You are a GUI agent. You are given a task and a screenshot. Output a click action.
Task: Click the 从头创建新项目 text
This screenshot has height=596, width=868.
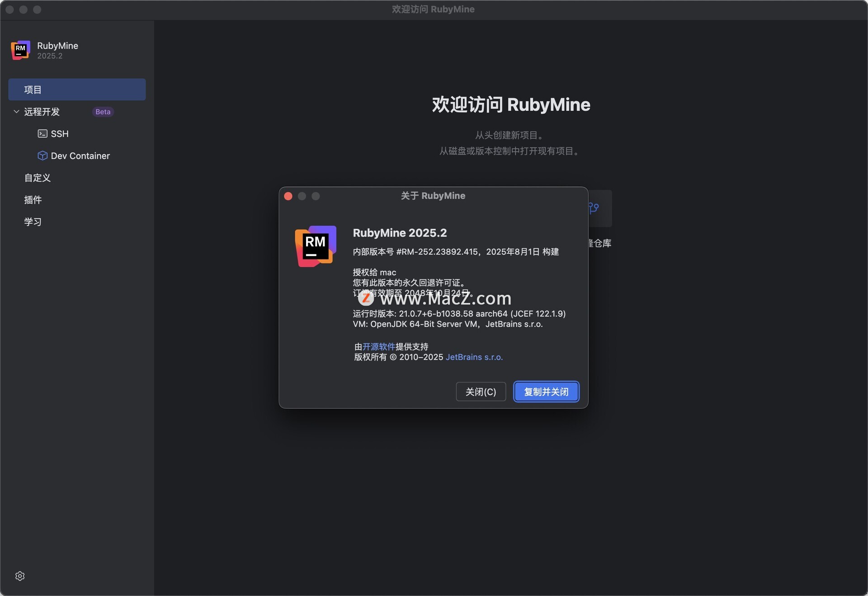(x=510, y=135)
